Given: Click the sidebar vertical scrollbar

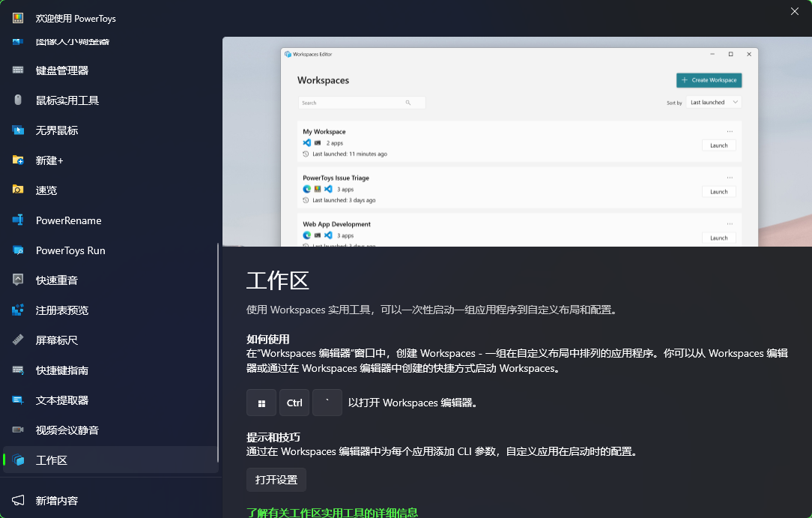Looking at the screenshot, I should point(218,352).
